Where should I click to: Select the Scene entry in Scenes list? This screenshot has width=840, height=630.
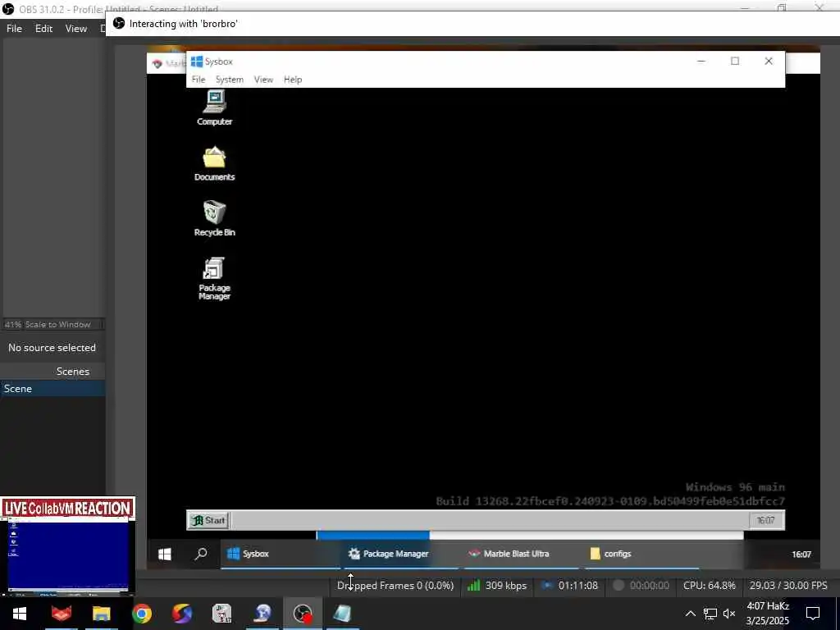pyautogui.click(x=52, y=388)
